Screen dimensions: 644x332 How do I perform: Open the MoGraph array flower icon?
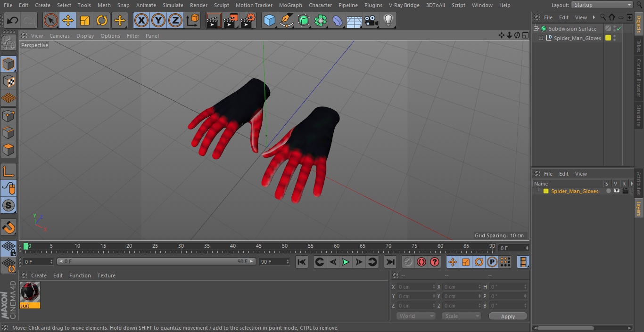click(x=321, y=20)
